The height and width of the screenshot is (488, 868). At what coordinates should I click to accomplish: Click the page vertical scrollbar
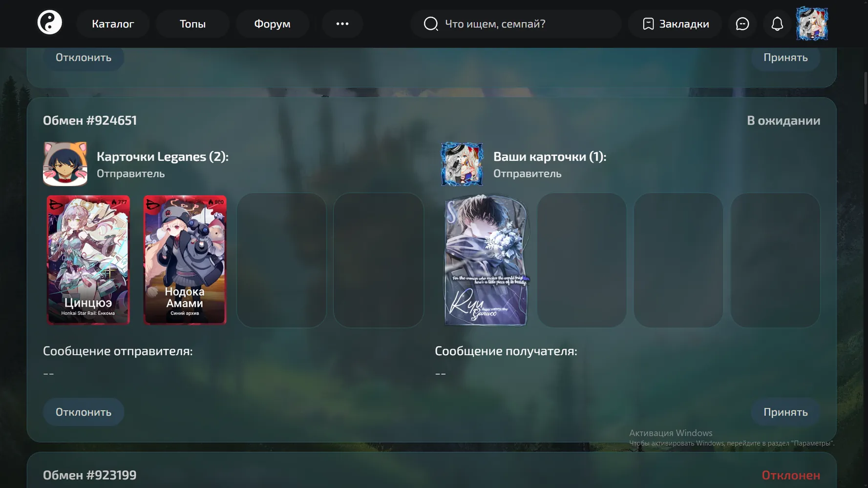coord(865,88)
